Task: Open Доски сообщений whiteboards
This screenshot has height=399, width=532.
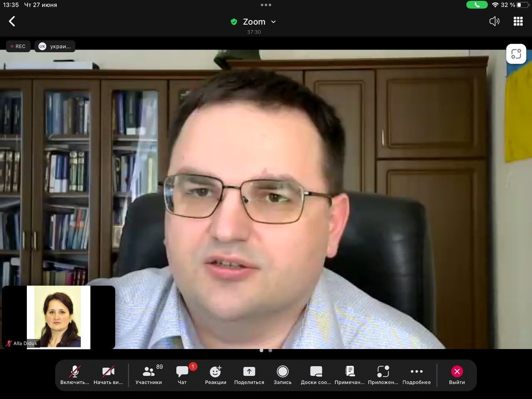Action: click(x=316, y=375)
